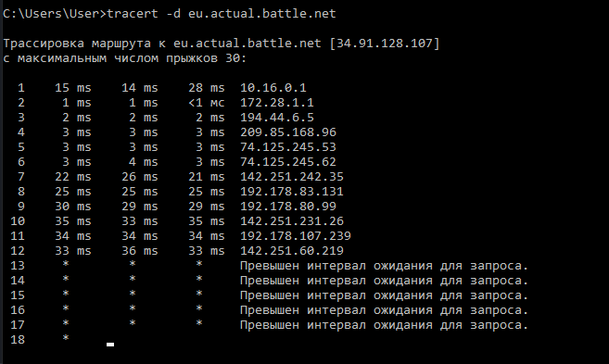The width and height of the screenshot is (609, 364).
Task: Click the hop 17 timeout message
Action: 384,325
